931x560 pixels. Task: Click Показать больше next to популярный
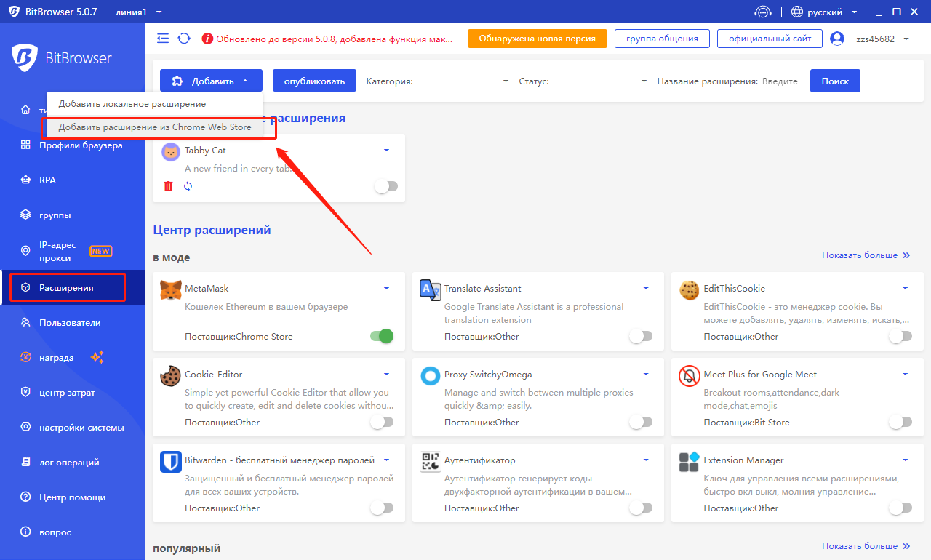[866, 546]
